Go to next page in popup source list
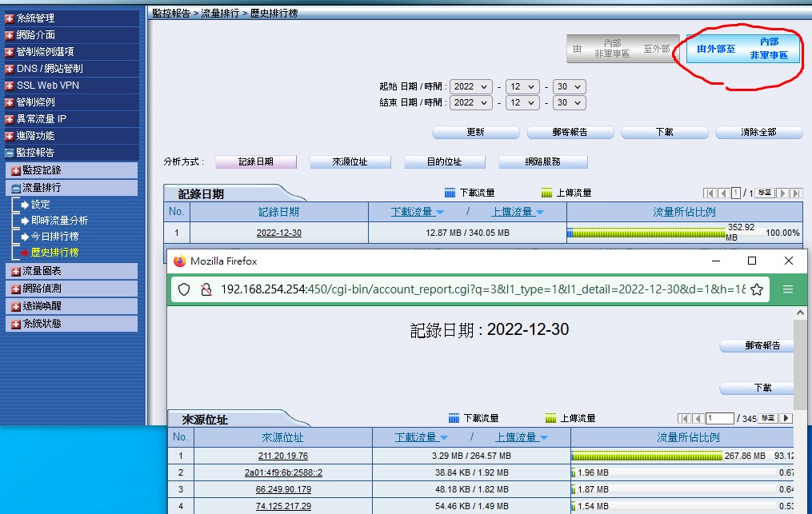Viewport: 812px width, 514px height. pyautogui.click(x=786, y=418)
